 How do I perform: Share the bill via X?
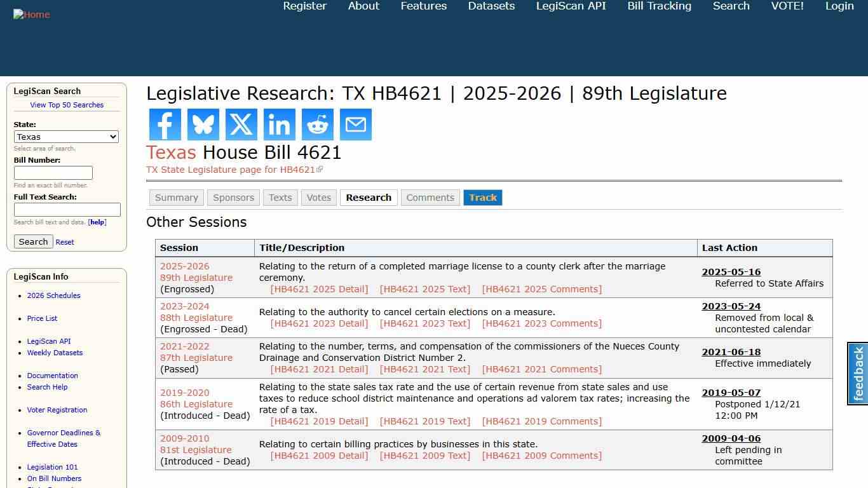click(241, 124)
